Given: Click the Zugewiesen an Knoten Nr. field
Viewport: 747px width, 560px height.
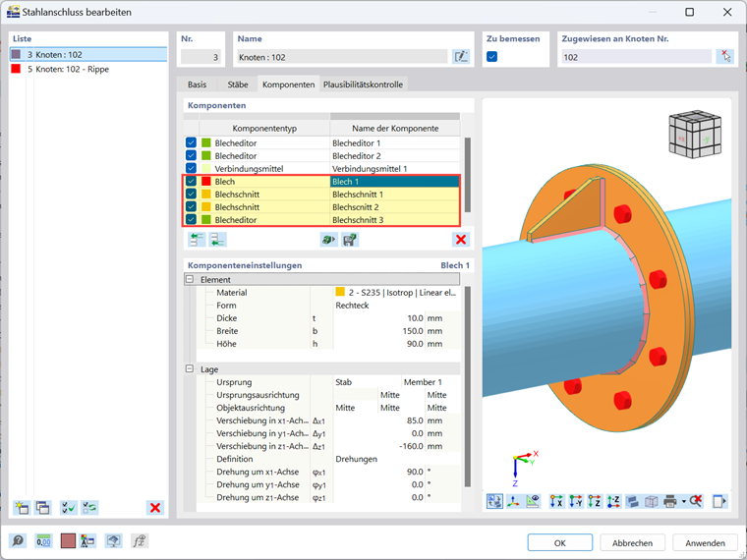Looking at the screenshot, I should coord(637,57).
